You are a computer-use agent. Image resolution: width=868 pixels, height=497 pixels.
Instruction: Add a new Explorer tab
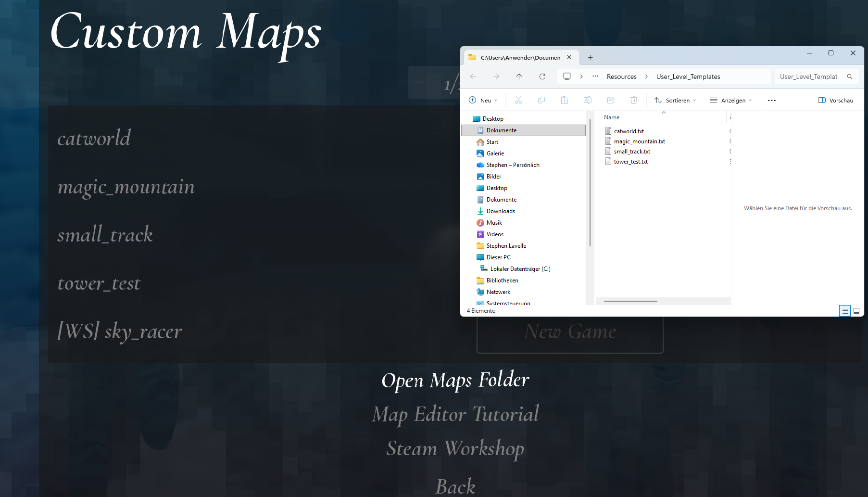(590, 58)
